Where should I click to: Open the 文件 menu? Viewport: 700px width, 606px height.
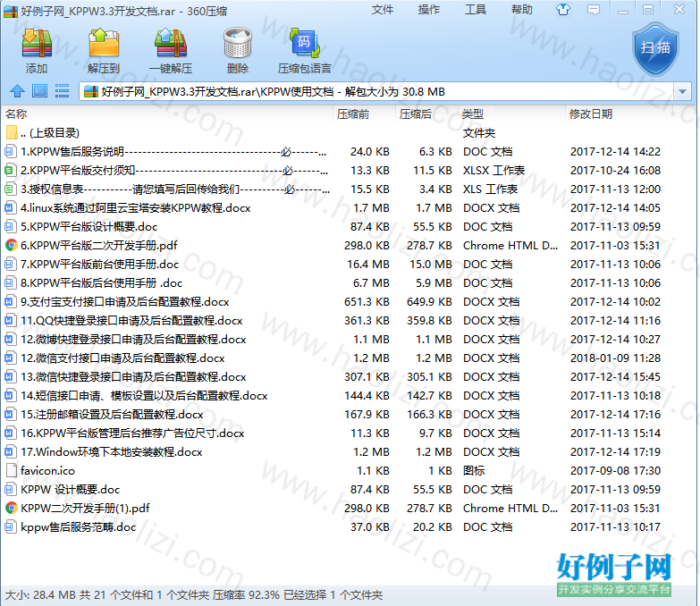coord(383,10)
